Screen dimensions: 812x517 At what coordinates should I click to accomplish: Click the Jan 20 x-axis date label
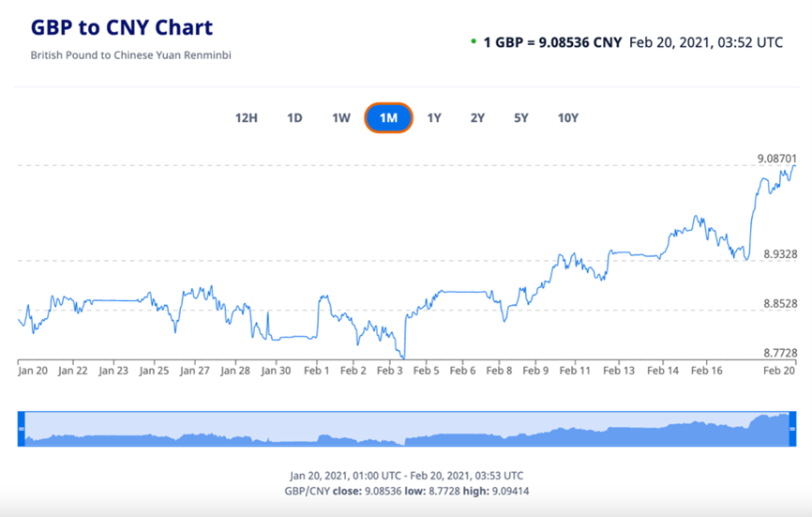click(x=33, y=371)
